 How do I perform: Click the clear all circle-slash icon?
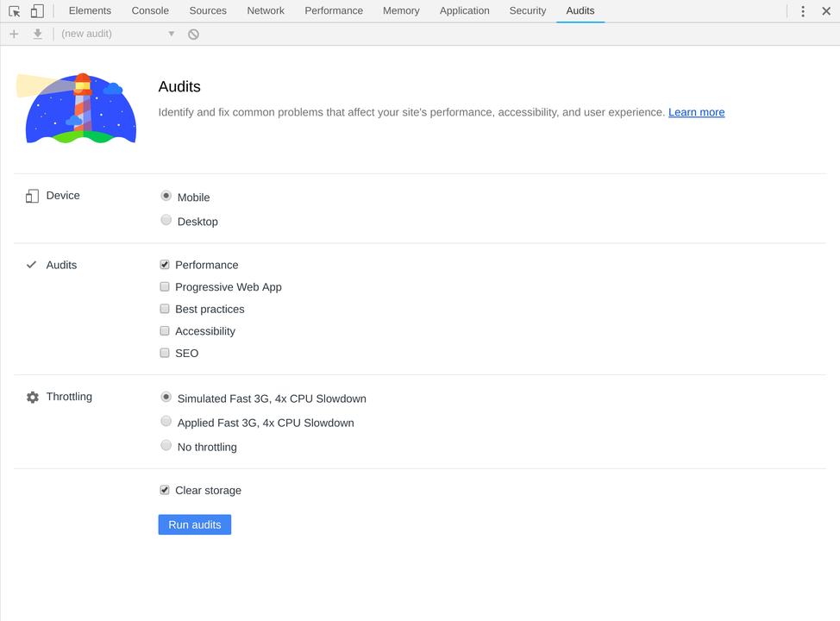click(193, 34)
